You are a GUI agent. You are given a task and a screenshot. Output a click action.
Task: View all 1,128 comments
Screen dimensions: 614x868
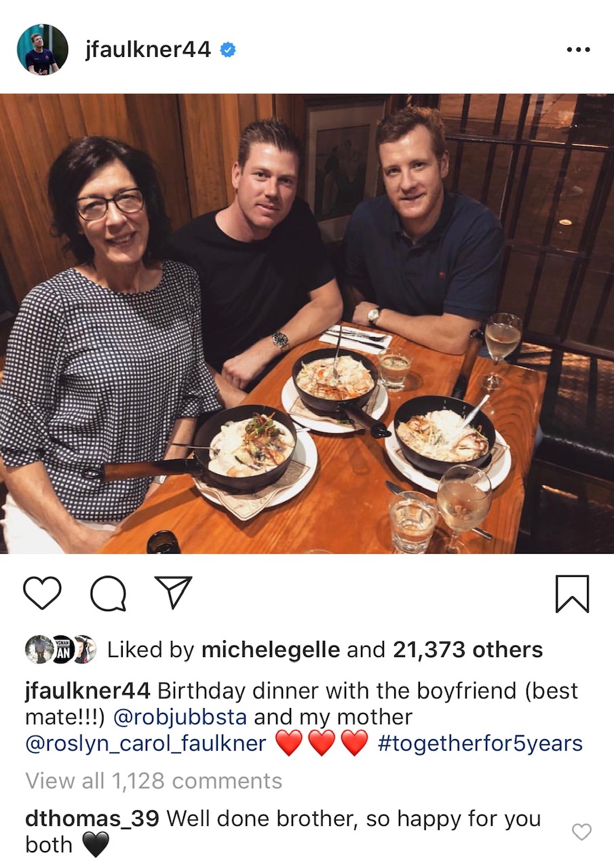click(153, 781)
